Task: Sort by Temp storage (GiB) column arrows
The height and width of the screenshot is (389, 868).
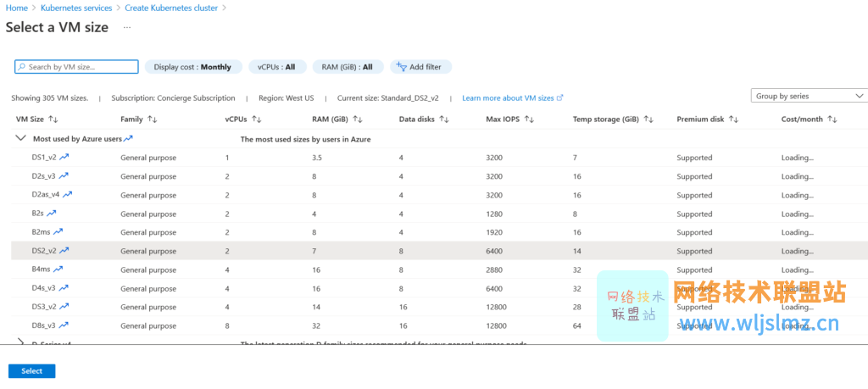Action: (648, 119)
